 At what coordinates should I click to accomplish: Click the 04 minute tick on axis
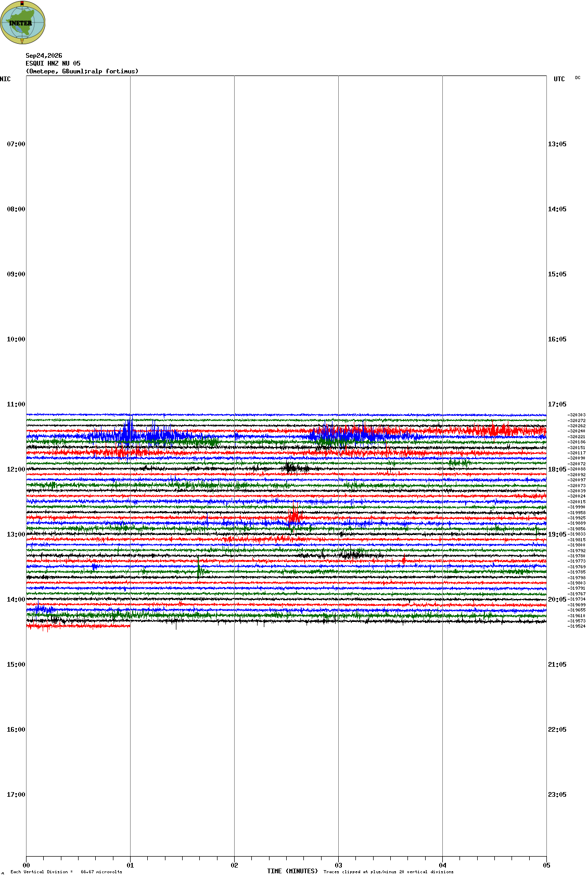point(443,865)
